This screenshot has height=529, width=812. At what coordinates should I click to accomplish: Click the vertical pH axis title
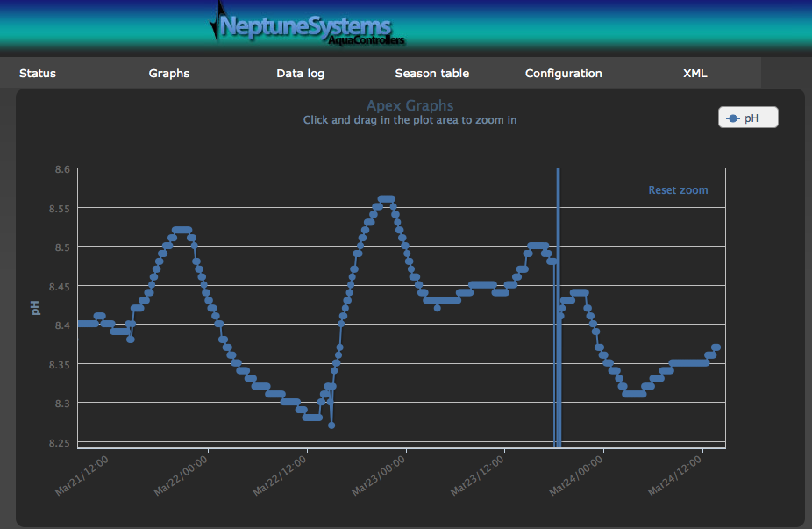coord(36,307)
